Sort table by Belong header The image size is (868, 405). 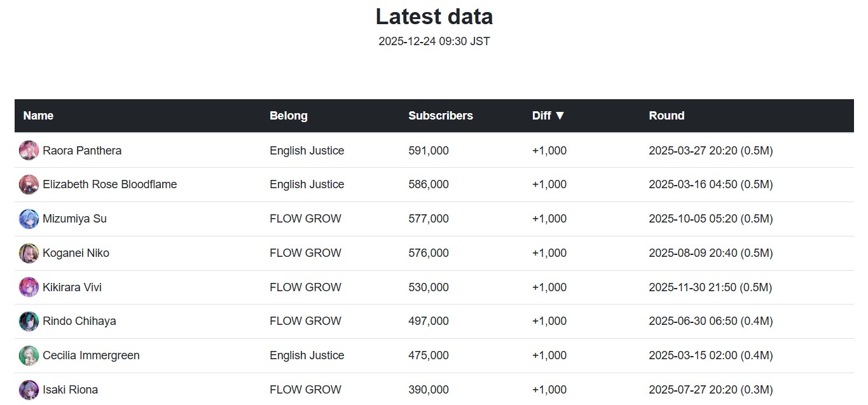pos(288,116)
